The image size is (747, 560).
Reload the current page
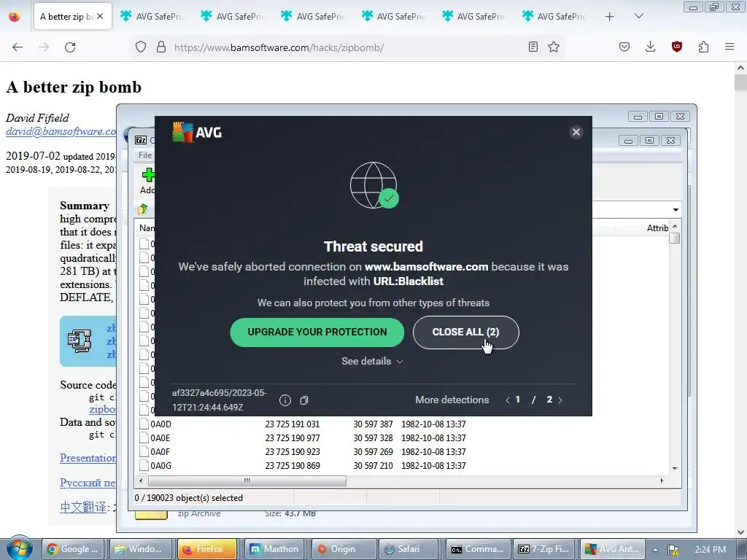click(70, 47)
